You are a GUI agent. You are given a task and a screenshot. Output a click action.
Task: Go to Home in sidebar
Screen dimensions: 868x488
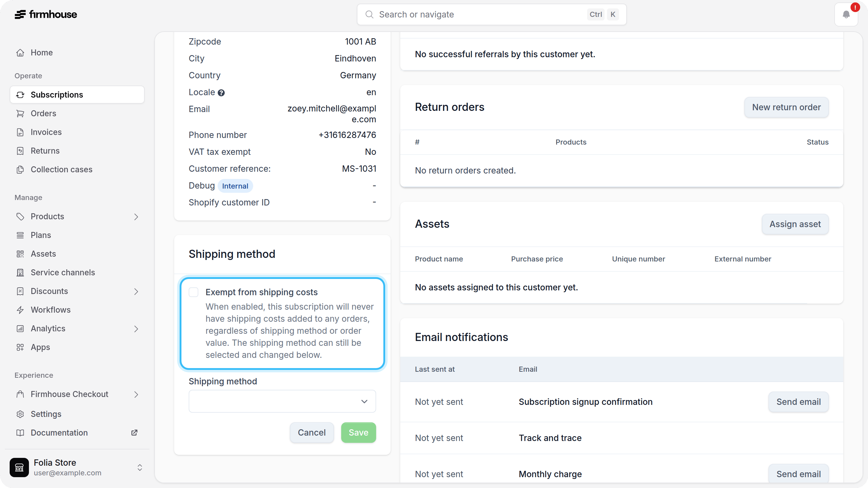77,52
